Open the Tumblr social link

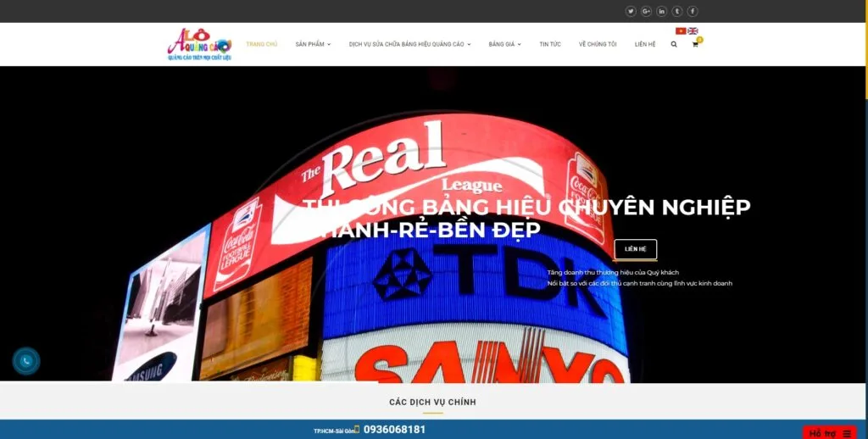677,11
